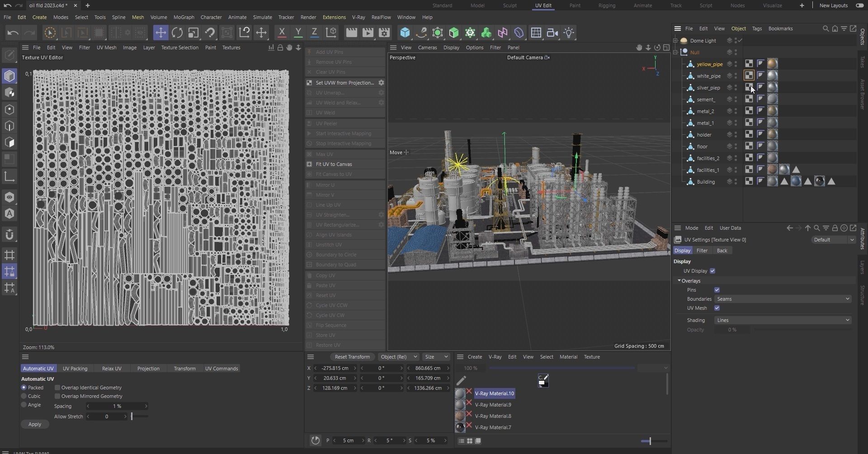Open the MoGraph menu
This screenshot has width=868, height=454.
click(x=184, y=17)
